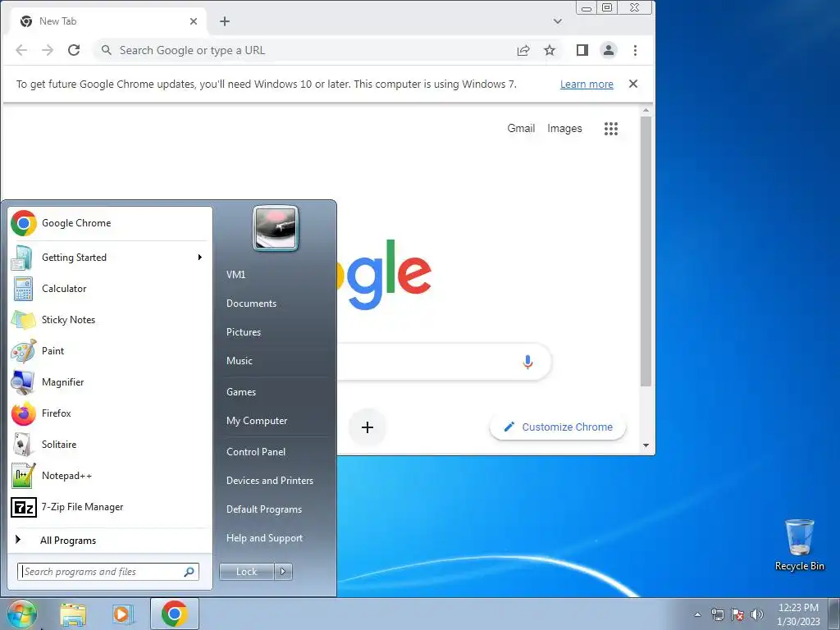The height and width of the screenshot is (630, 840).
Task: Open Gmail link on Google page
Action: click(521, 128)
